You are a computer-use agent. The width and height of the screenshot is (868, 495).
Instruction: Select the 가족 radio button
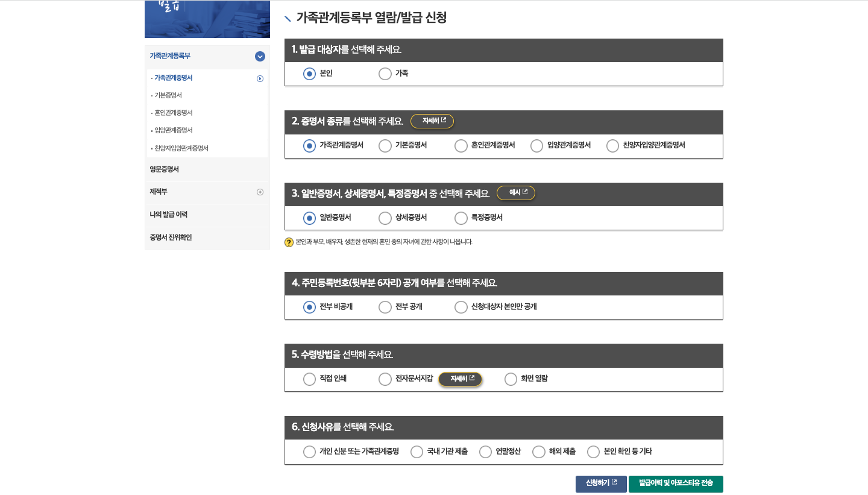[384, 74]
